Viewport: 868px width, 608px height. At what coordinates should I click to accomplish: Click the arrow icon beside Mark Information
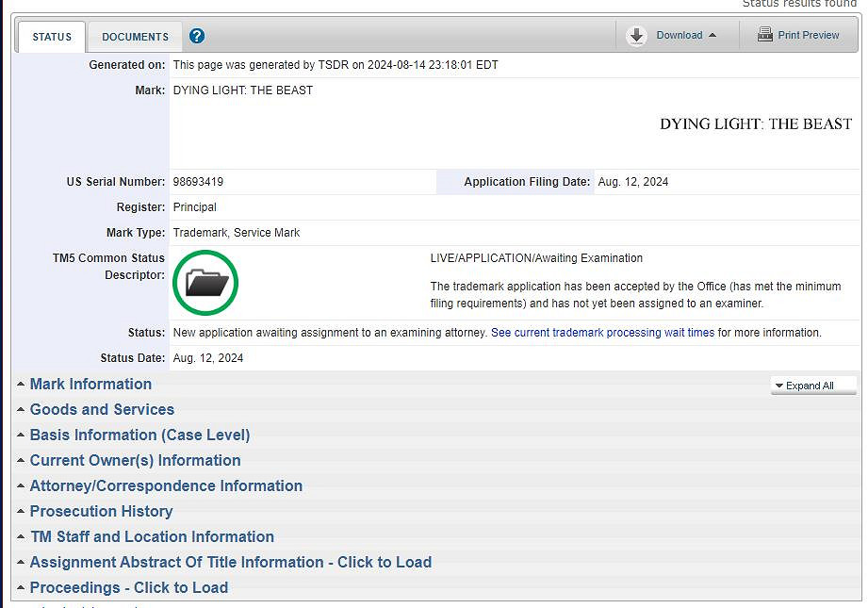[21, 385]
